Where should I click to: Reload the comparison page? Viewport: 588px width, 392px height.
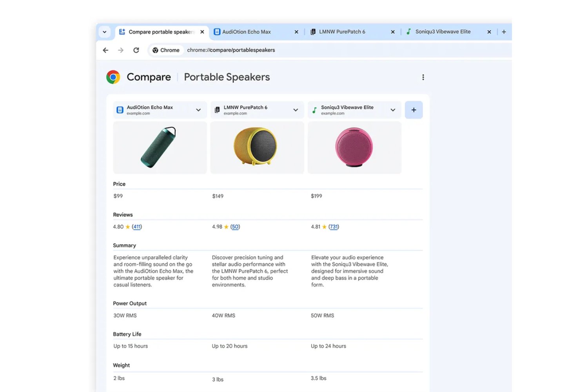point(136,50)
